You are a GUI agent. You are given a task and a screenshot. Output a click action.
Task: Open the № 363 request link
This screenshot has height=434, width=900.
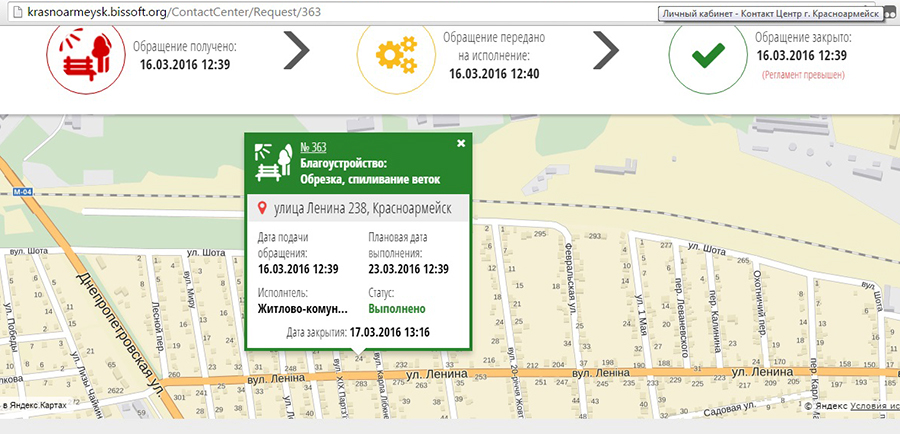tap(314, 147)
